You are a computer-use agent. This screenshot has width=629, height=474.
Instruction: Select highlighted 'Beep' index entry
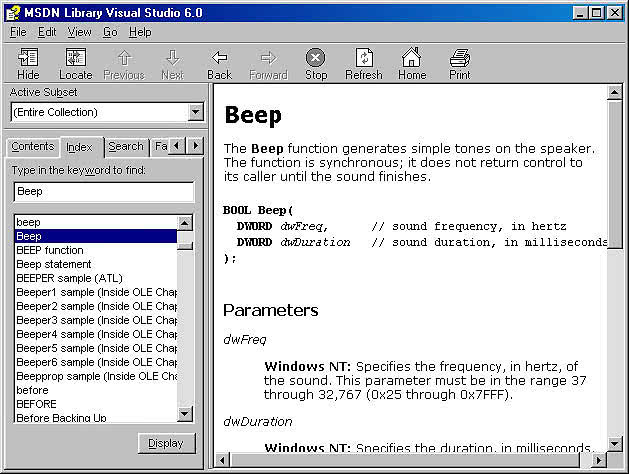(x=95, y=236)
